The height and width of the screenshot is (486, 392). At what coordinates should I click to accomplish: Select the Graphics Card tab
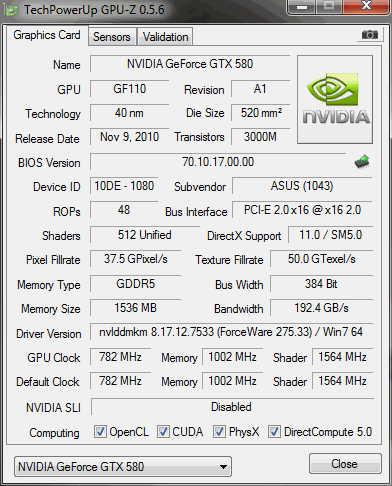(47, 35)
